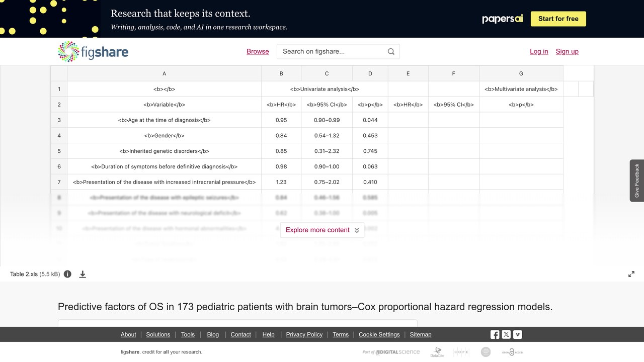Click the COPE logo
Viewport: 644px width, 362px height.
pyautogui.click(x=461, y=352)
